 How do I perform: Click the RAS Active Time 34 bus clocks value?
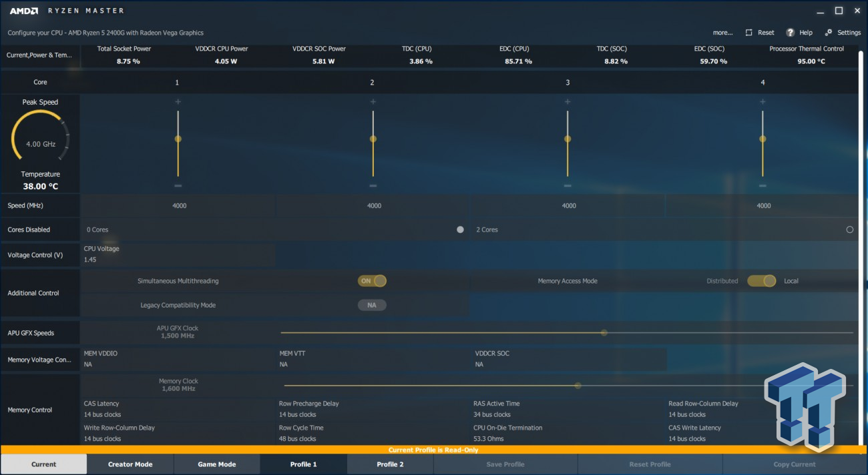(x=493, y=415)
